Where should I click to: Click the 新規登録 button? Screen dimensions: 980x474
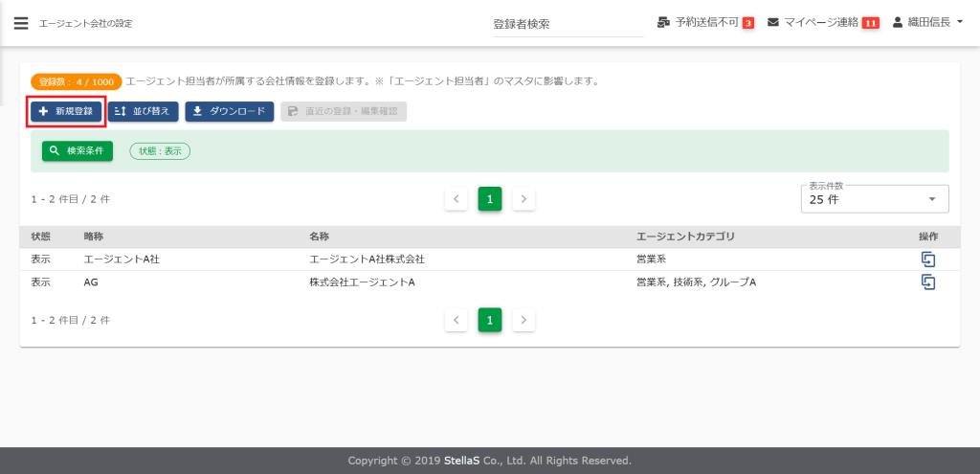click(x=66, y=112)
